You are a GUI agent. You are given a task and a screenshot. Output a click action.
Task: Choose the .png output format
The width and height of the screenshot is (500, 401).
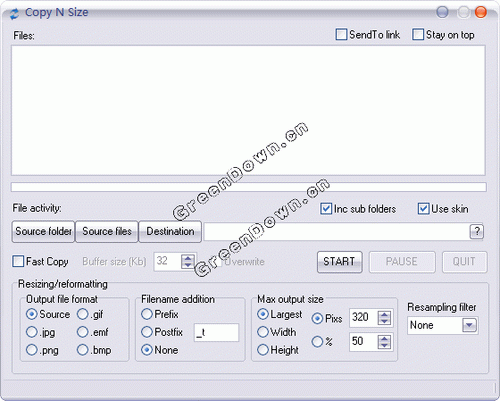[x=32, y=350]
